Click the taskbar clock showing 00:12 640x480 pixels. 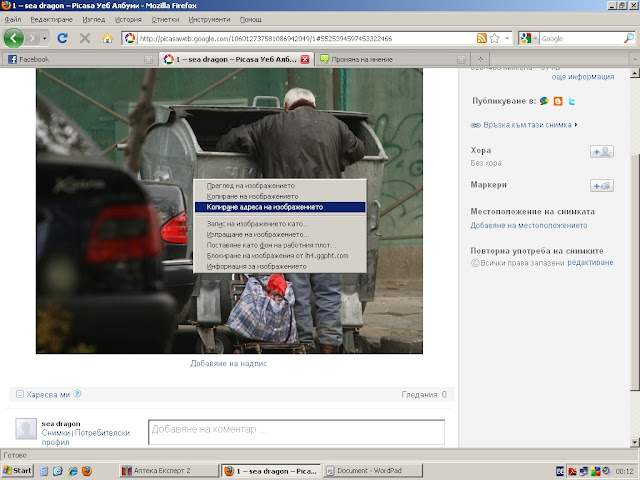624,471
